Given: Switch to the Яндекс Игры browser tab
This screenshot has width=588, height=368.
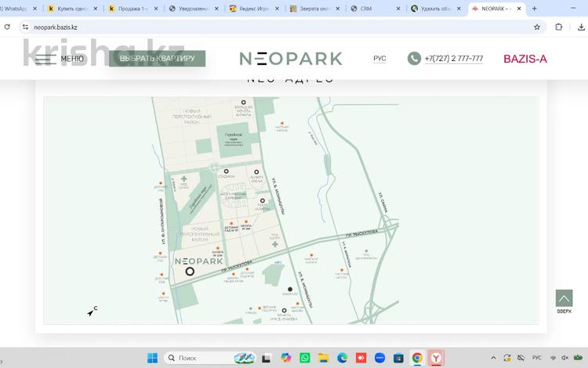Looking at the screenshot, I should 254,9.
